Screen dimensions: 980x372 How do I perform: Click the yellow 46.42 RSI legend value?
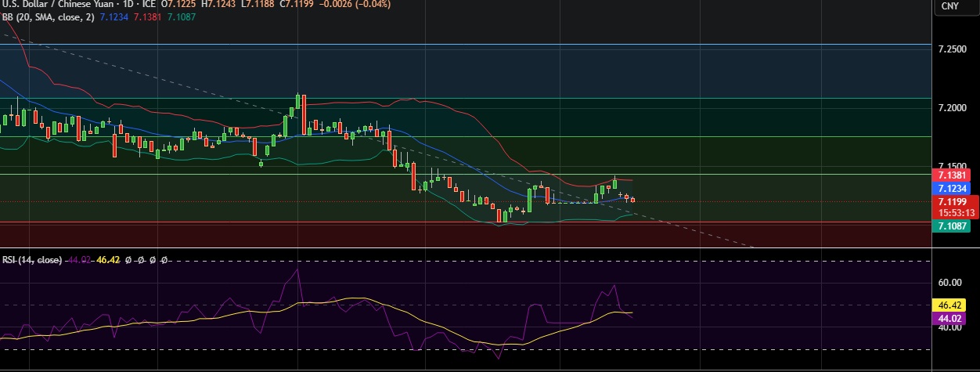click(106, 259)
